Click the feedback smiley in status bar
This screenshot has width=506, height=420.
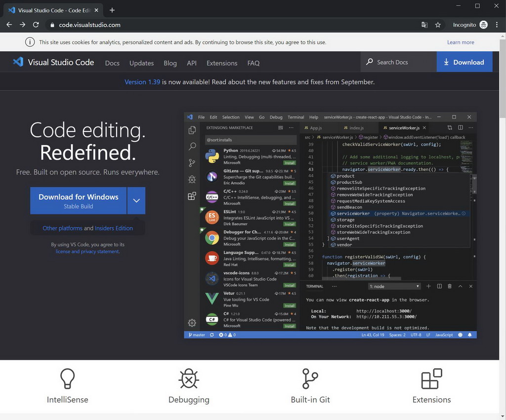[x=460, y=335]
